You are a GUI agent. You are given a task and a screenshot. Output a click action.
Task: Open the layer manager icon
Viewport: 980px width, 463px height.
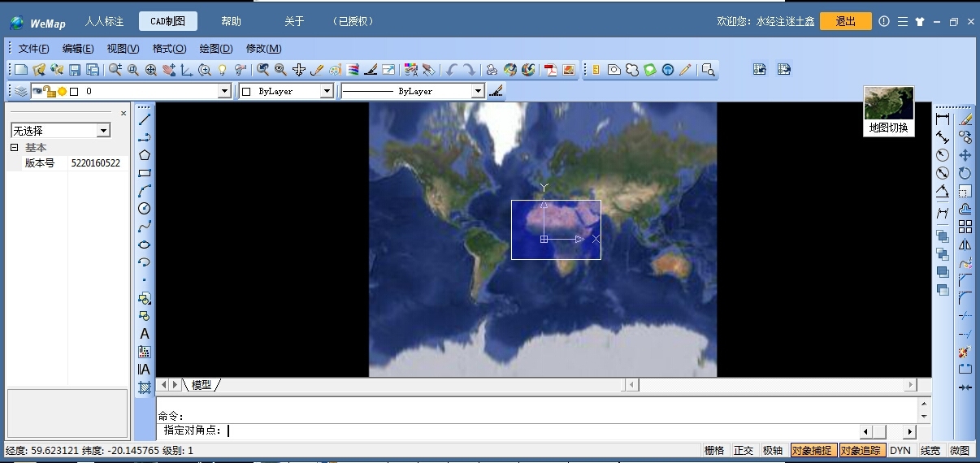point(21,91)
